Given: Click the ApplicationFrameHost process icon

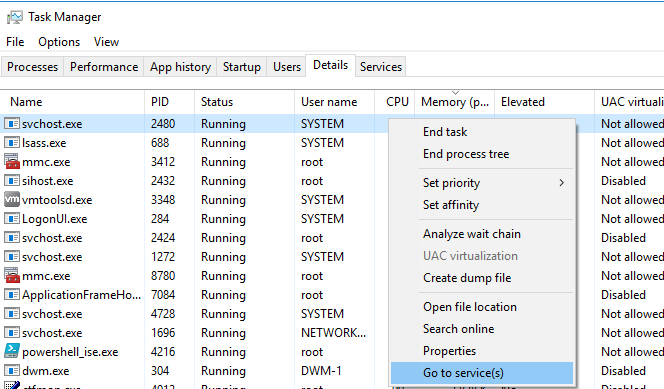Looking at the screenshot, I should 12,295.
